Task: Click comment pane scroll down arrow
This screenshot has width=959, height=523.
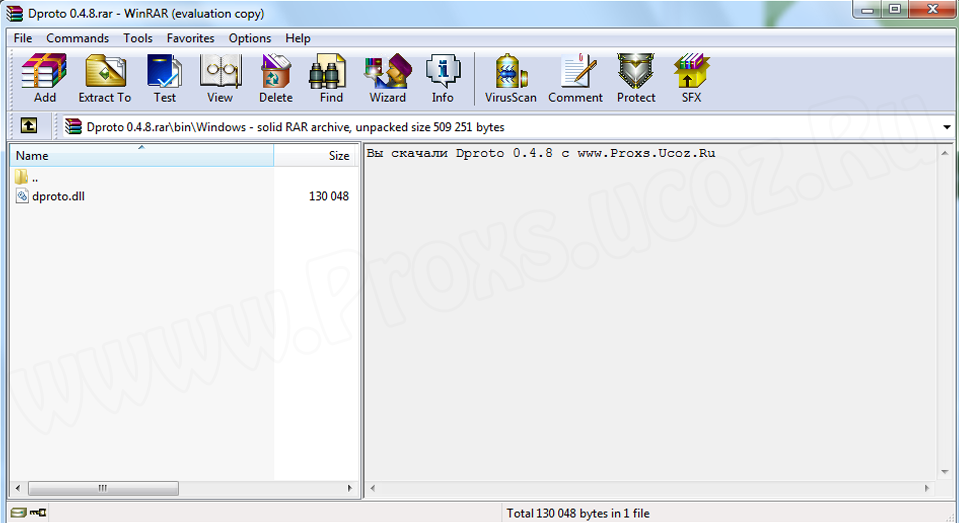Action: tap(944, 472)
